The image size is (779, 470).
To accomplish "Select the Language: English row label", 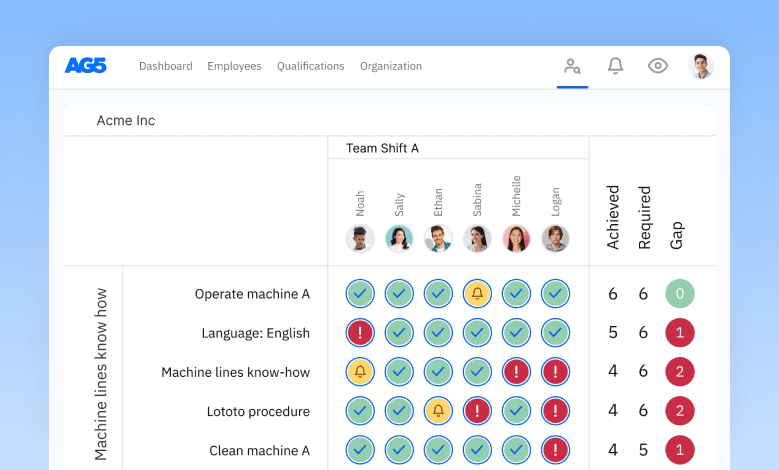I will [255, 333].
